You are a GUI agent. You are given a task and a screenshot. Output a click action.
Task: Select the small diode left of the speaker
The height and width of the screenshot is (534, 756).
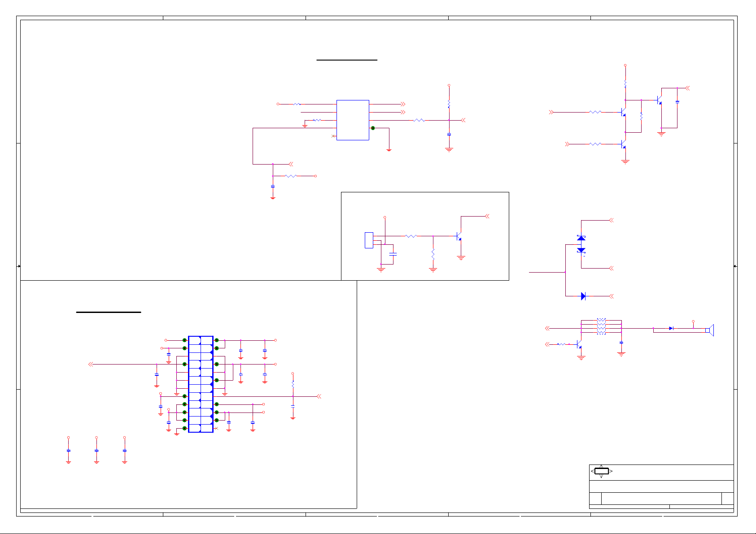pos(671,328)
